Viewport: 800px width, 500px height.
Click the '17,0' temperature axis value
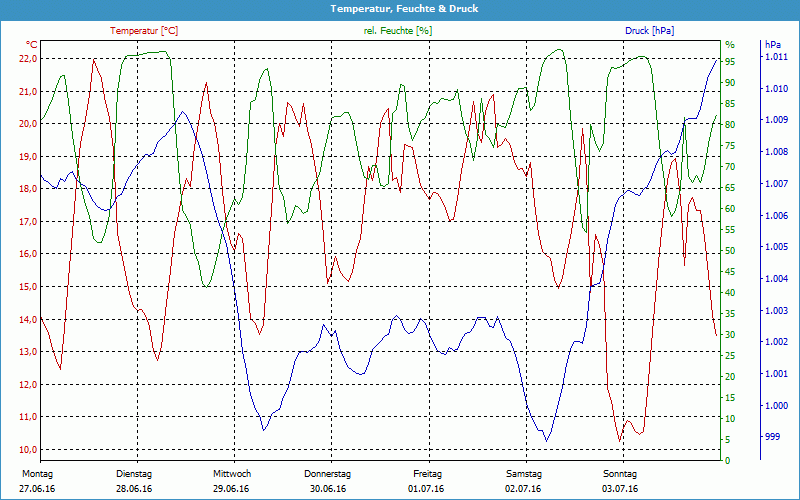[x=28, y=222]
